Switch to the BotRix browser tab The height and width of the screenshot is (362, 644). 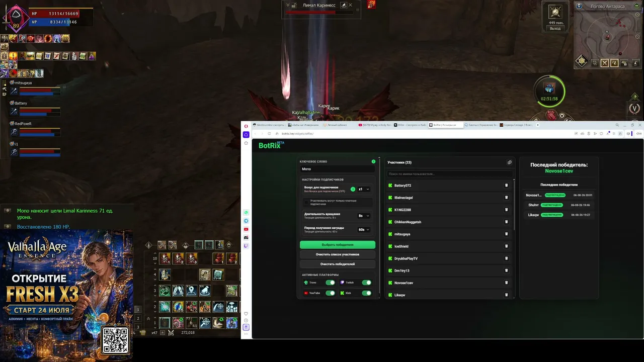445,125
